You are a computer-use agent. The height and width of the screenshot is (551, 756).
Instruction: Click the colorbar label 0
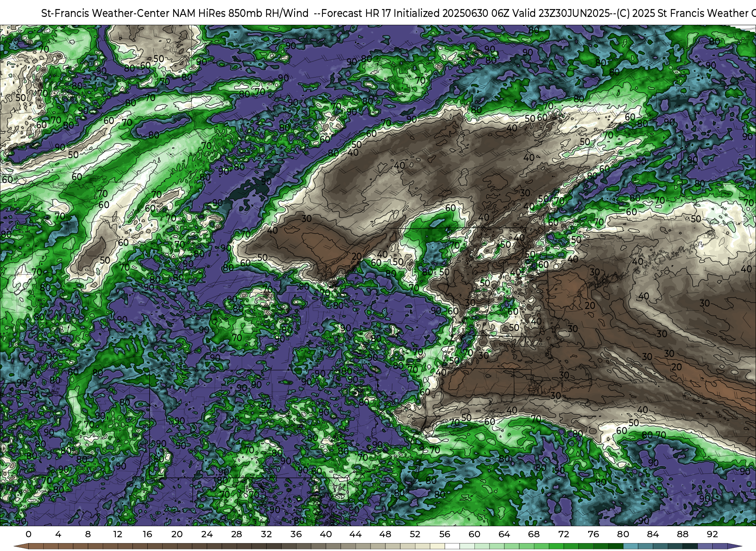click(28, 534)
